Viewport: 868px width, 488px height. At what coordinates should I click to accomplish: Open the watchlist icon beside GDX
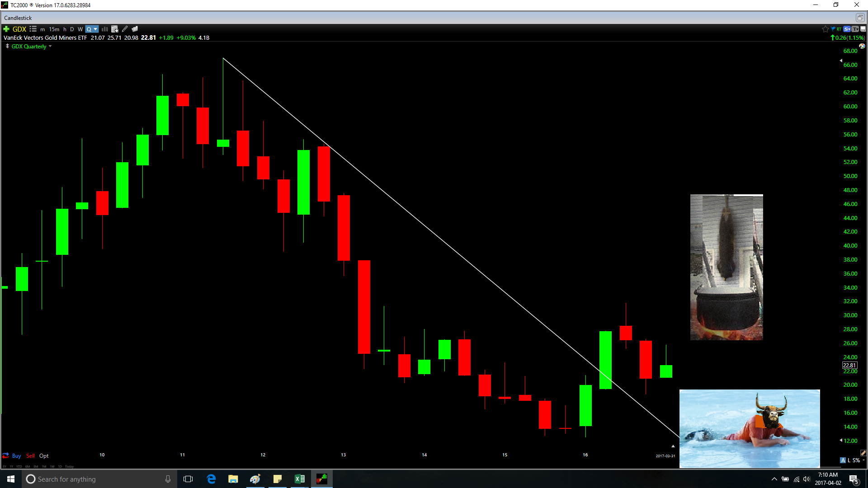(33, 29)
